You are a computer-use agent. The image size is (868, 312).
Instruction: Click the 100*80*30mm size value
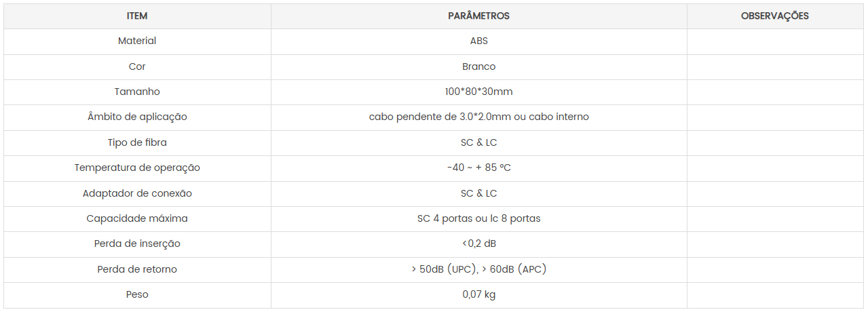(x=478, y=92)
